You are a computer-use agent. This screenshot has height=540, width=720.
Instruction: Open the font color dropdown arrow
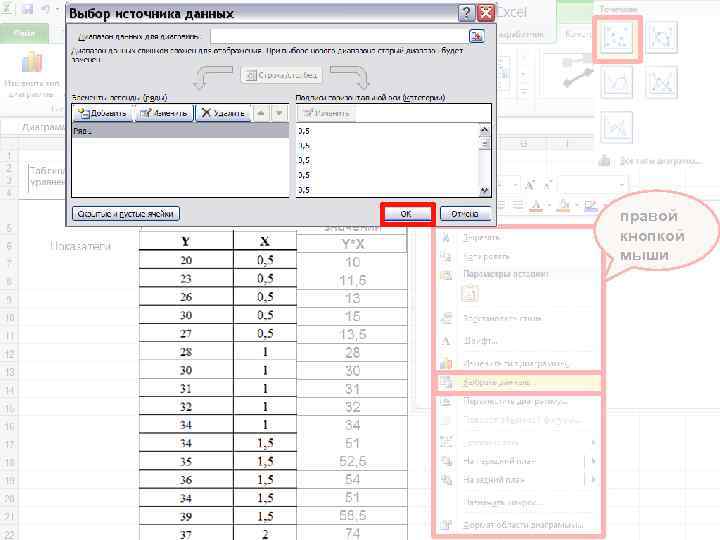click(x=549, y=206)
